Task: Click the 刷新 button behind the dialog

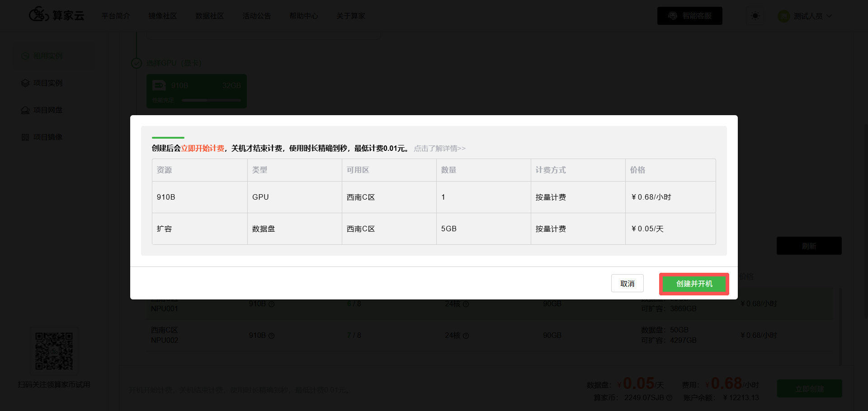Action: point(809,246)
